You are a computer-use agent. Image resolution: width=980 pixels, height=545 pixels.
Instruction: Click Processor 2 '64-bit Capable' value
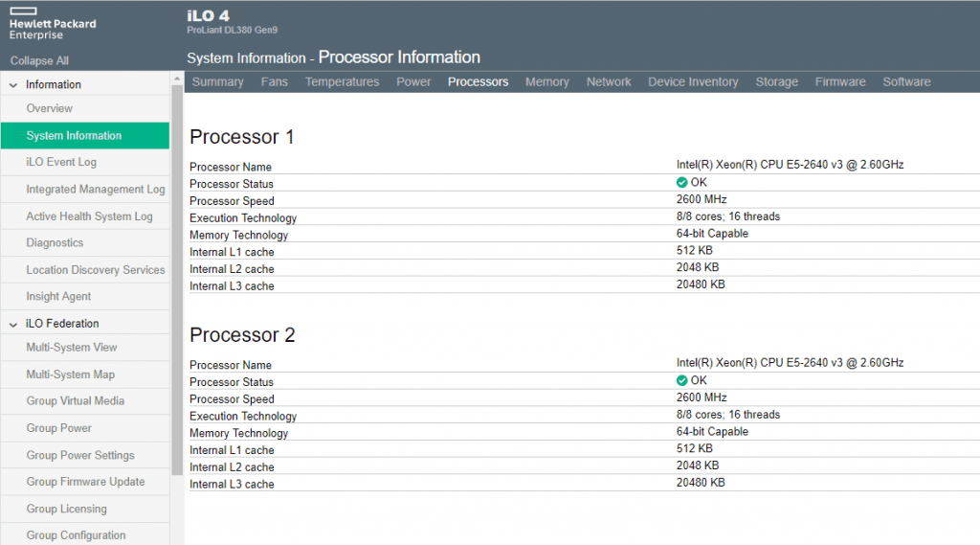[712, 432]
